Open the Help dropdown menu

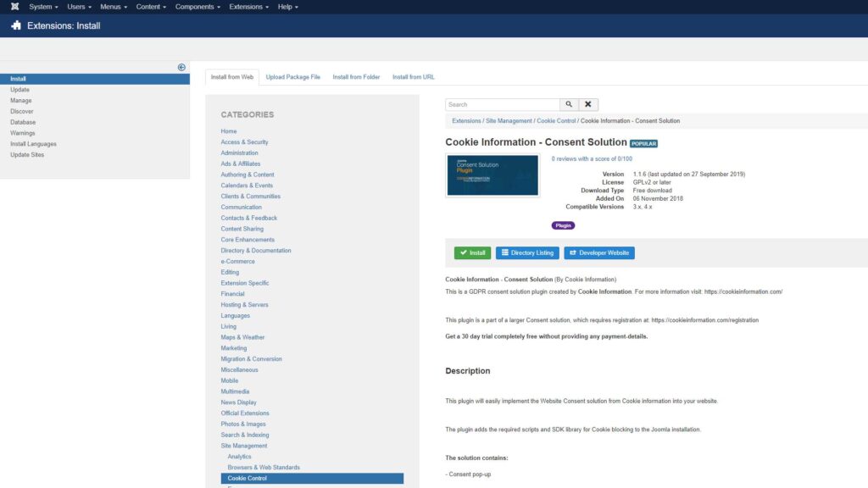click(288, 7)
